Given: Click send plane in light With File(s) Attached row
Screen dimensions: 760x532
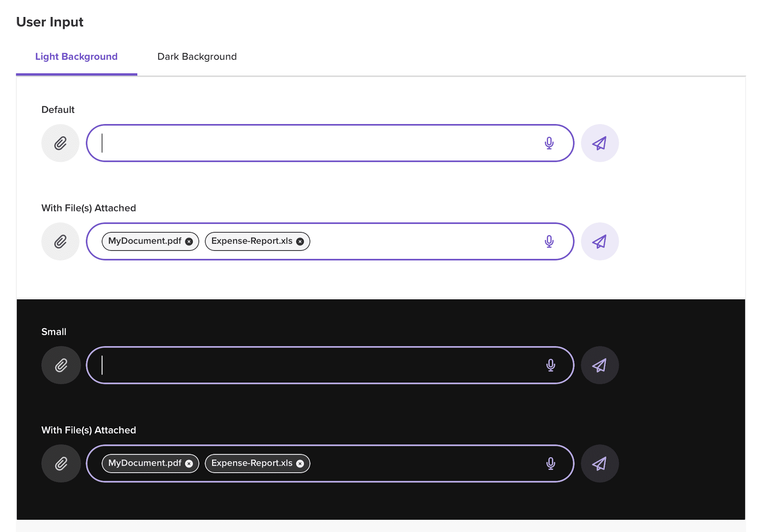Looking at the screenshot, I should [600, 241].
